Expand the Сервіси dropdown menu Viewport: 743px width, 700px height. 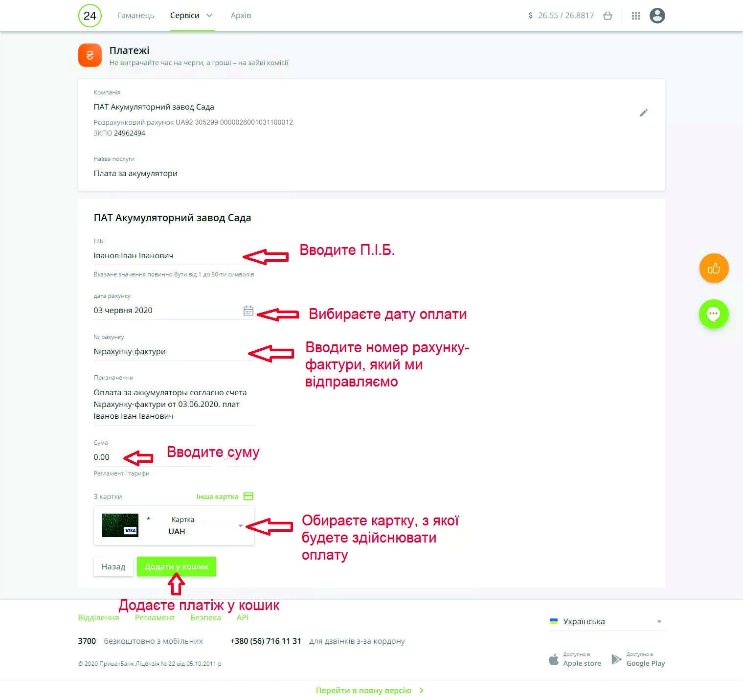pos(192,16)
